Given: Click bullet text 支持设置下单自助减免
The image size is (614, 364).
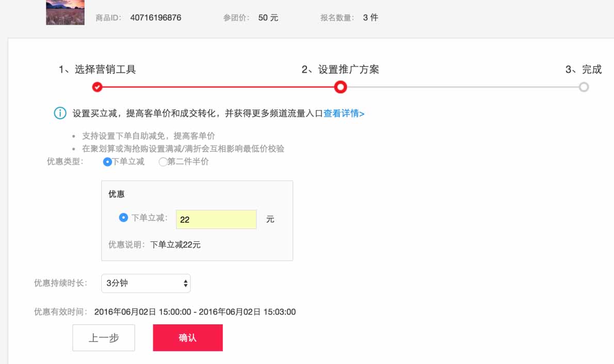Looking at the screenshot, I should coord(149,136).
